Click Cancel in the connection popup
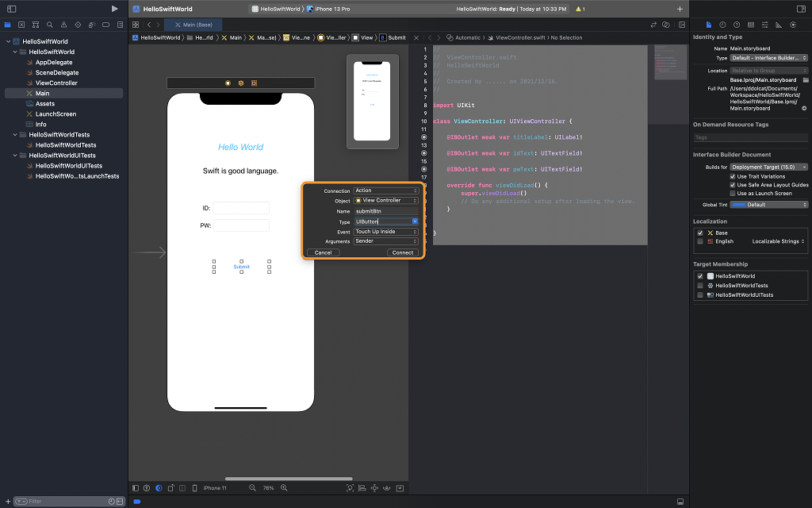812x508 pixels. [324, 252]
